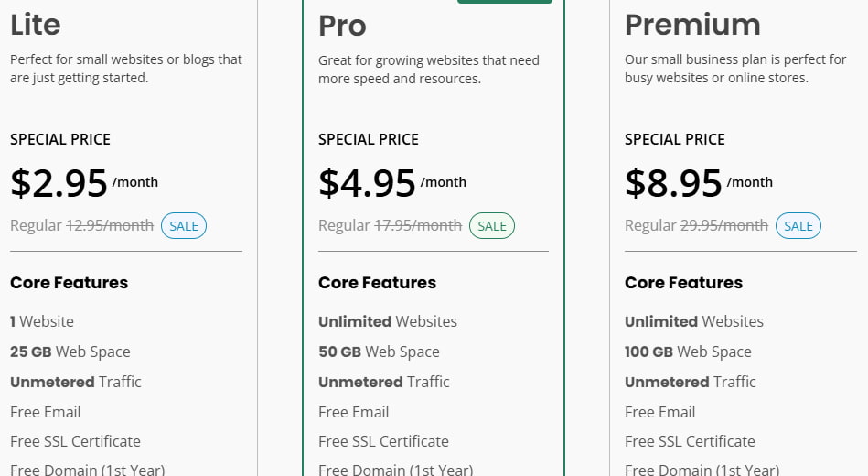Click the 50 GB Web Space feature
The width and height of the screenshot is (868, 476).
coord(379,352)
